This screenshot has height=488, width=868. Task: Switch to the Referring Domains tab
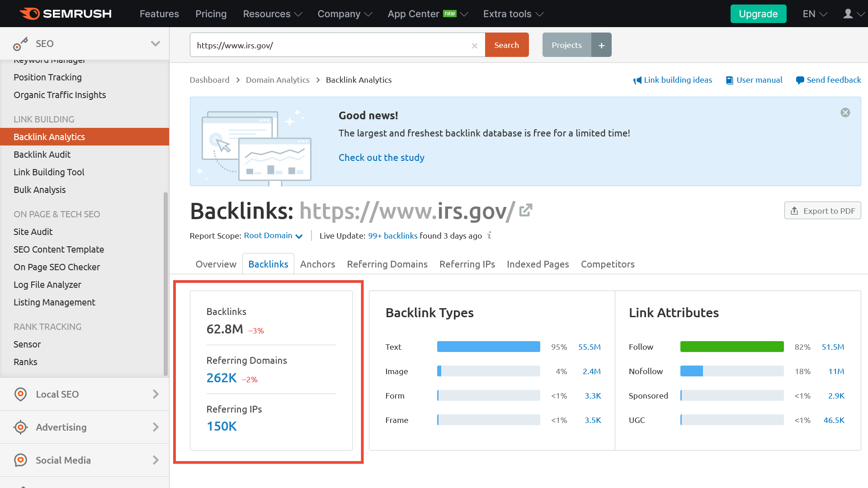click(x=387, y=264)
